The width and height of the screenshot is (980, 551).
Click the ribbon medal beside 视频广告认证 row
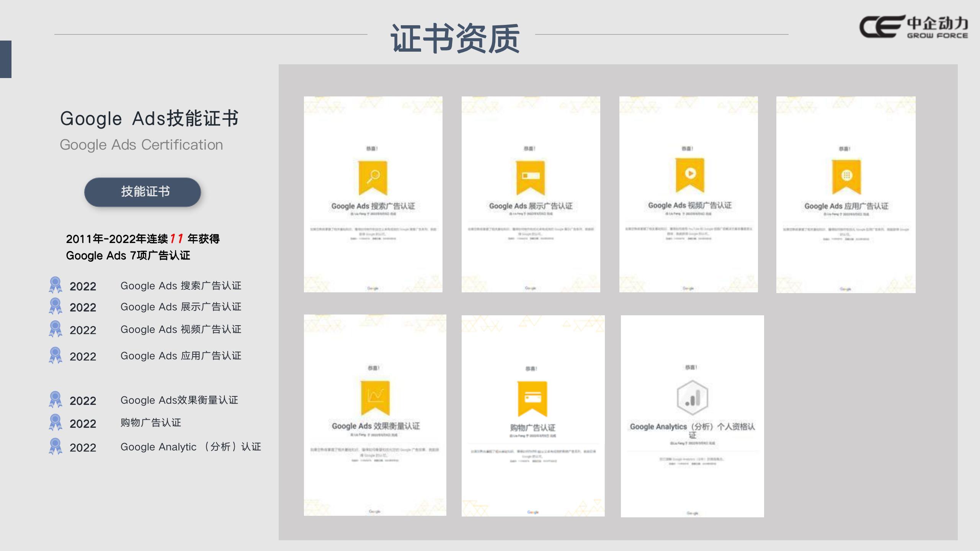point(56,329)
